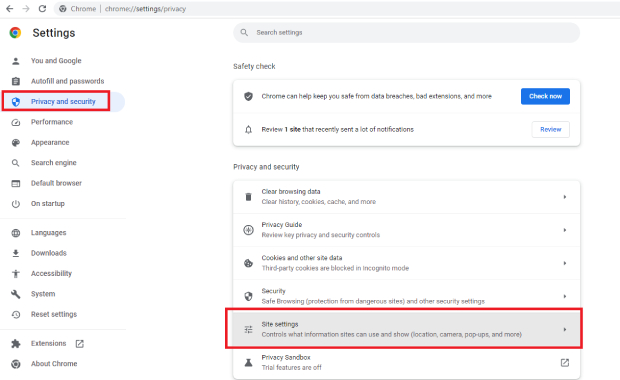Click the search magnifier in Search settings
The width and height of the screenshot is (620, 380).
(244, 32)
